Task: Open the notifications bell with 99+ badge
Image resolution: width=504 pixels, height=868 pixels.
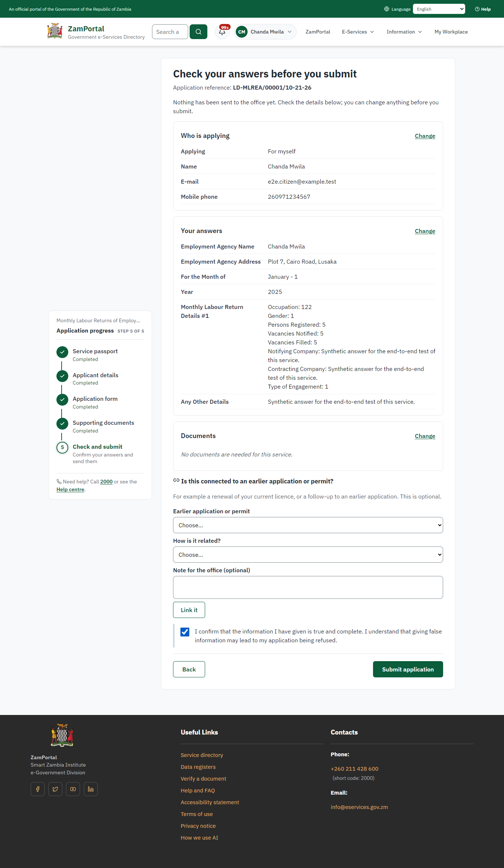Action: tap(222, 32)
